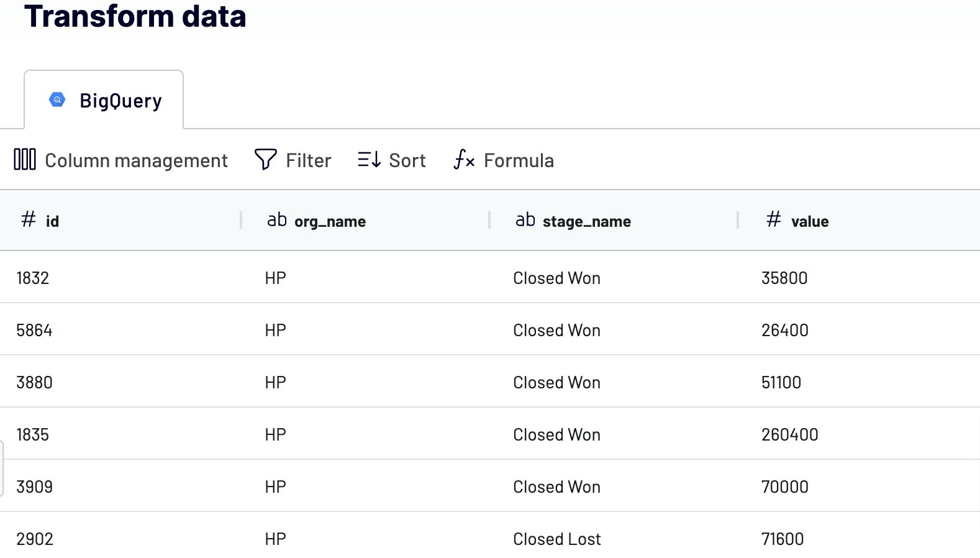Screen dimensions: 980x558
Task: Click the number icon beside the id column
Action: 27,219
